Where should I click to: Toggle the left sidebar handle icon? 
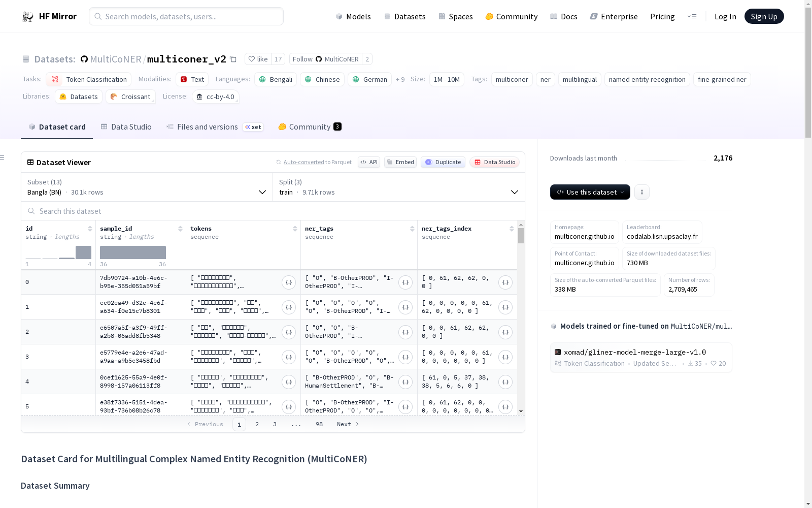(3, 157)
